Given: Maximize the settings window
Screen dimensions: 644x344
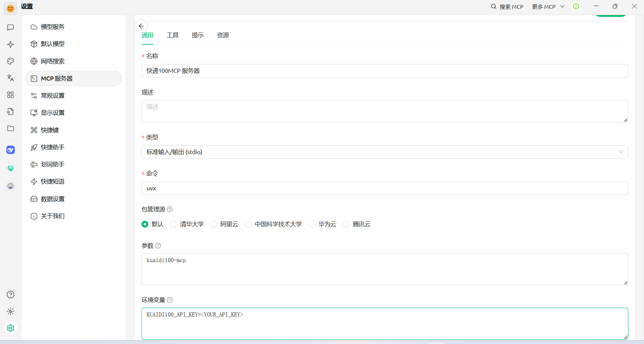Looking at the screenshot, I should pyautogui.click(x=615, y=6).
